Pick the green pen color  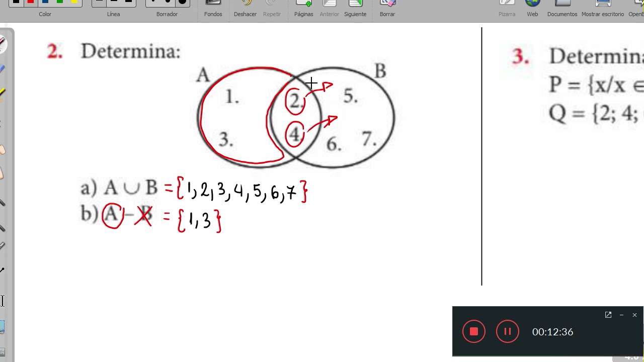tap(60, 2)
